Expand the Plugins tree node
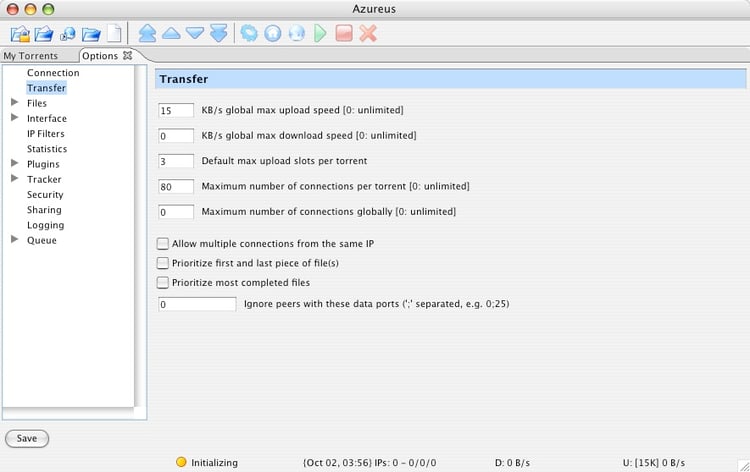Image resolution: width=750 pixels, height=472 pixels. (15, 163)
